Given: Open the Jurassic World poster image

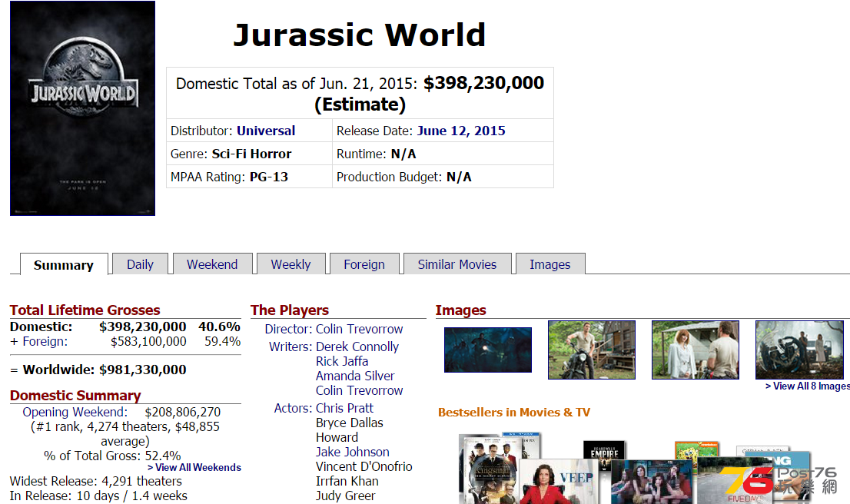Looking at the screenshot, I should pyautogui.click(x=82, y=108).
